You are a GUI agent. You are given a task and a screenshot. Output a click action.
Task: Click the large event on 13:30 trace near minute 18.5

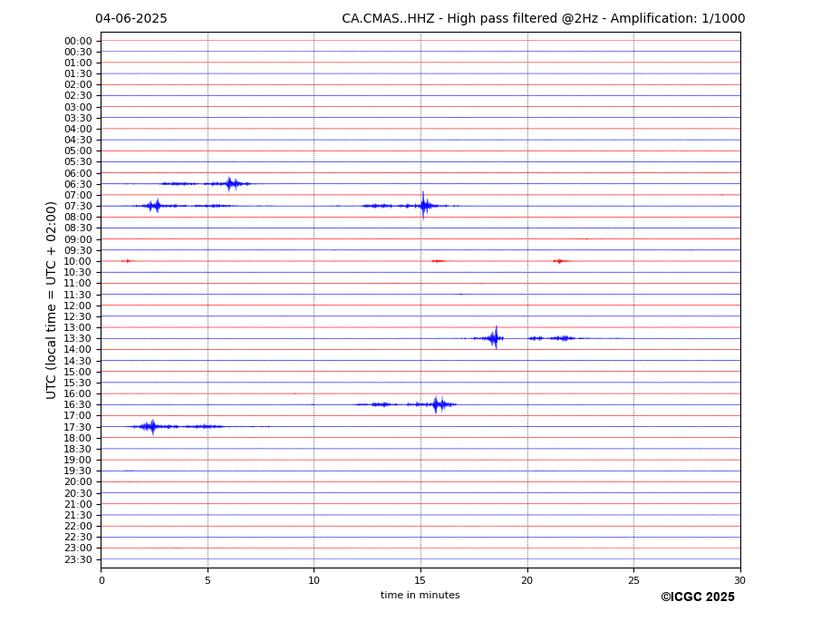point(495,338)
